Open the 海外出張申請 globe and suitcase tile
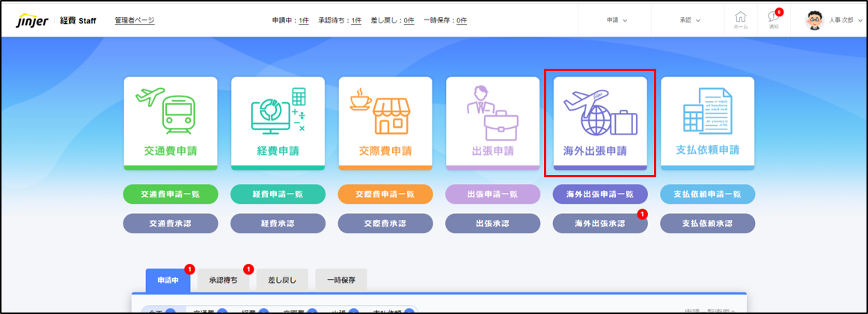The height and width of the screenshot is (314, 868). coord(600,123)
